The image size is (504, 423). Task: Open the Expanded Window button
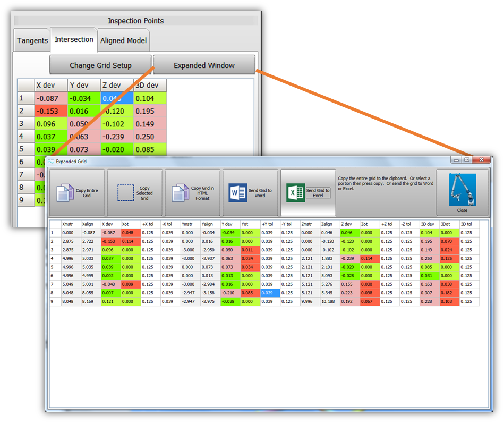[204, 65]
